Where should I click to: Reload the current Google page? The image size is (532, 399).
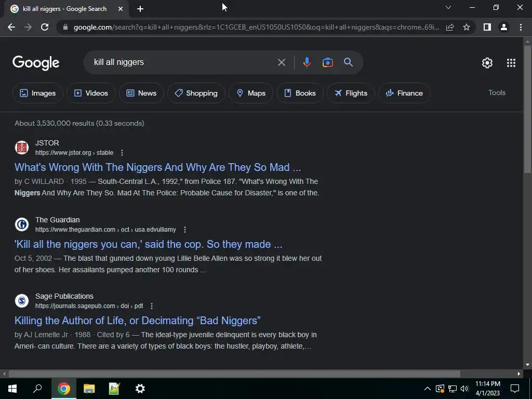[x=45, y=27]
